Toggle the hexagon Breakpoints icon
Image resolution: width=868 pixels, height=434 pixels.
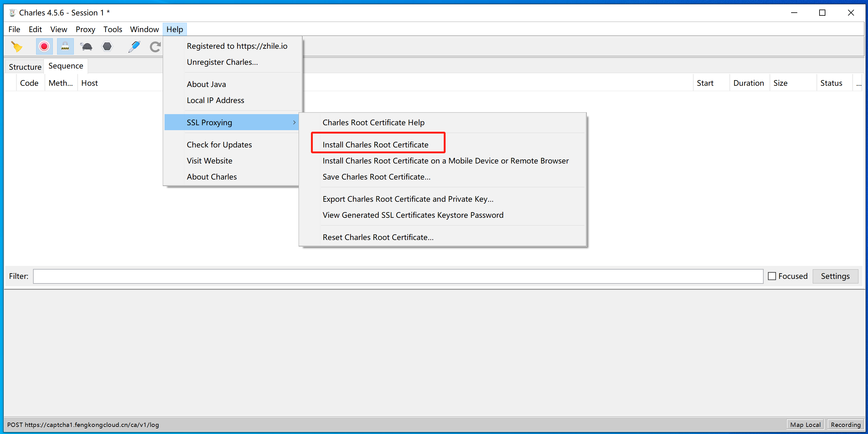(x=107, y=46)
